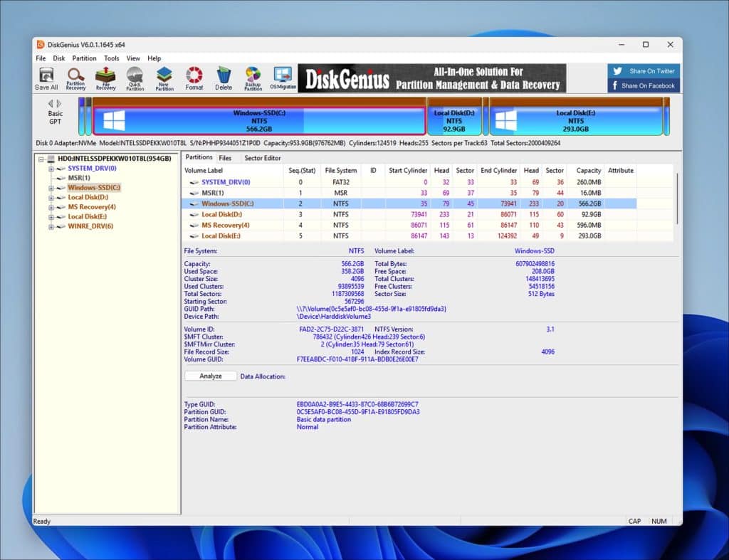Select MSR(1) in the disk tree
Image resolution: width=729 pixels, height=560 pixels.
(79, 178)
